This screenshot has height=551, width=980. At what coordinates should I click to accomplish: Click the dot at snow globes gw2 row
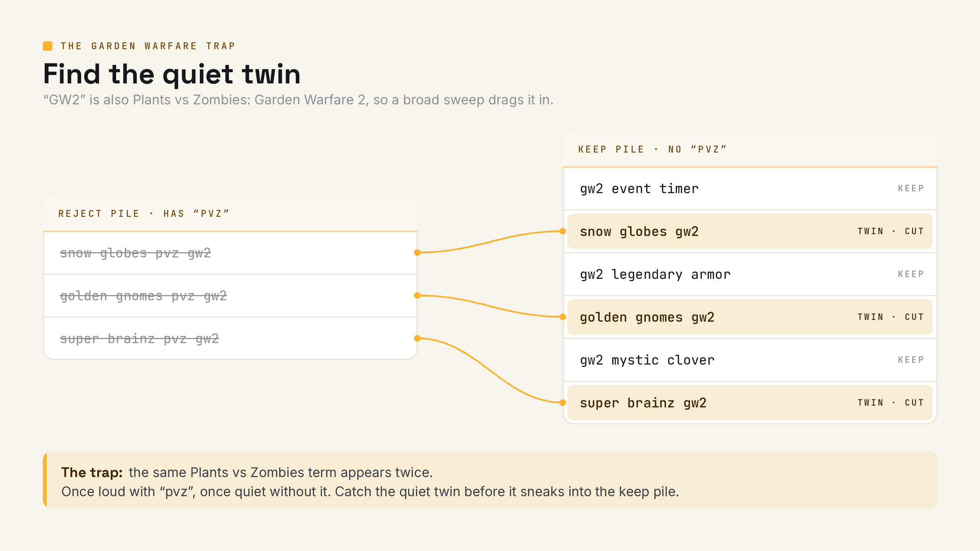(563, 231)
